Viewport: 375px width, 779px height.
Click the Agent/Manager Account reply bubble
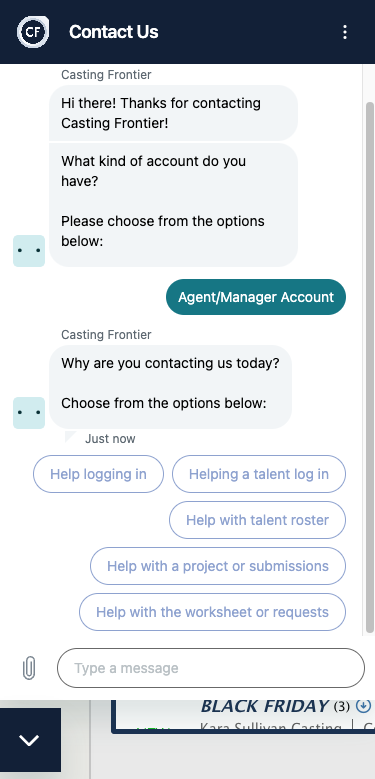(256, 297)
